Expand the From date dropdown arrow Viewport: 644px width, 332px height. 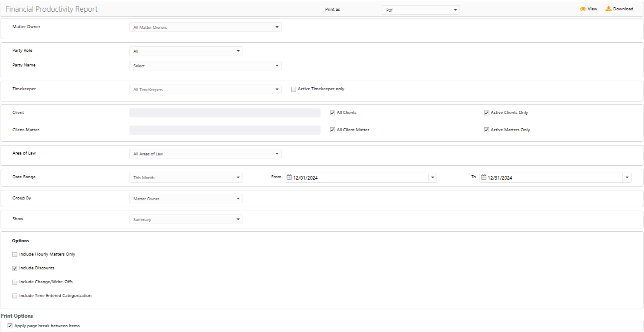click(432, 178)
